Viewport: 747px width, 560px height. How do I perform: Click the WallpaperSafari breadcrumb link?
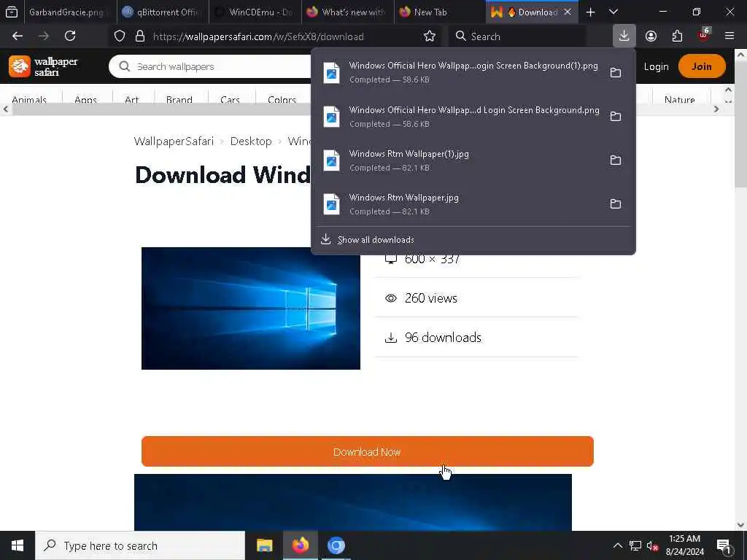click(x=174, y=141)
